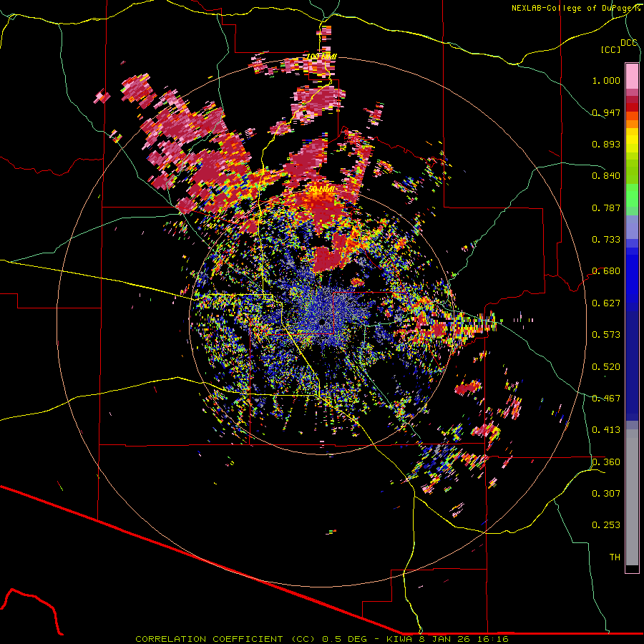Select the 0.413 scale value

tap(606, 430)
